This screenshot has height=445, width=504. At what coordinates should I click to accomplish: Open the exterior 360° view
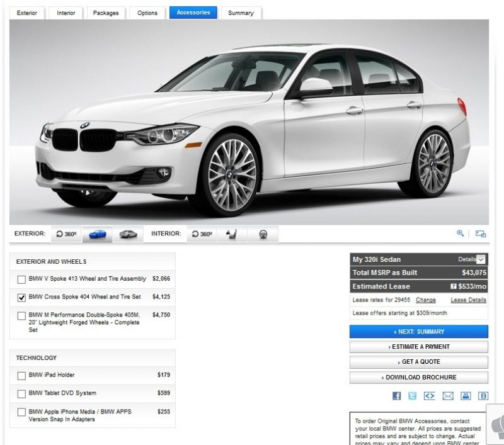tap(66, 234)
